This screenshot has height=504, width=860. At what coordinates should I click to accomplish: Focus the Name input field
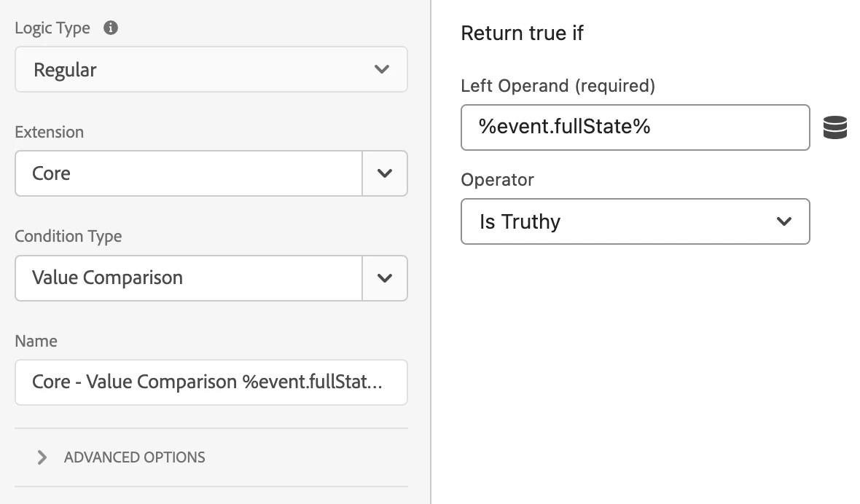tap(211, 382)
